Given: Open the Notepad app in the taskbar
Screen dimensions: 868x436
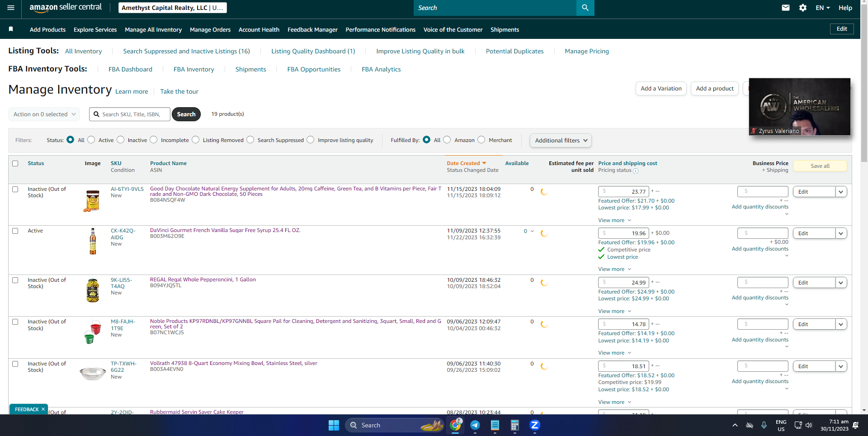Looking at the screenshot, I should tap(495, 425).
